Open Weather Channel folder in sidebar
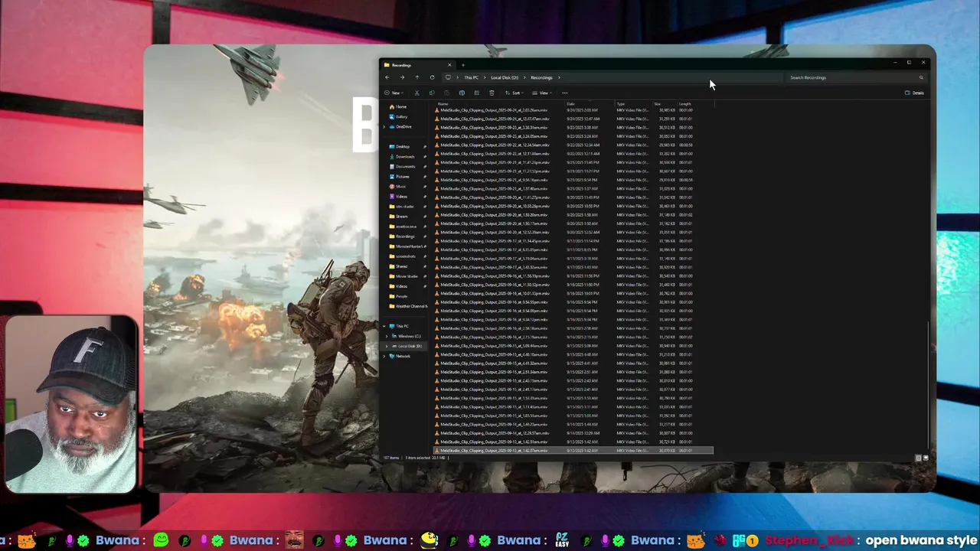980x551 pixels. [408, 306]
